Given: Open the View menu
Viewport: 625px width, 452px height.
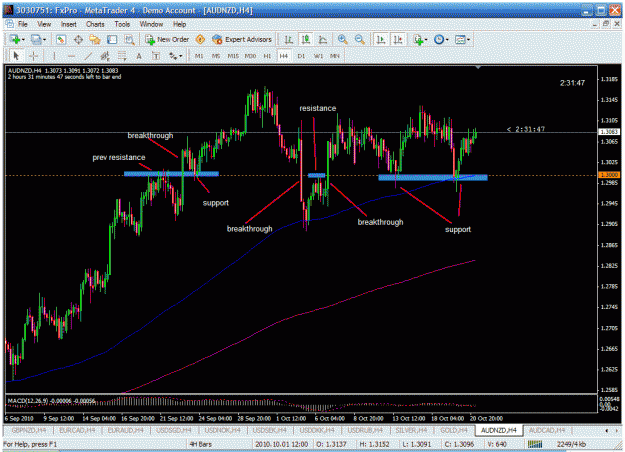Looking at the screenshot, I should point(44,24).
